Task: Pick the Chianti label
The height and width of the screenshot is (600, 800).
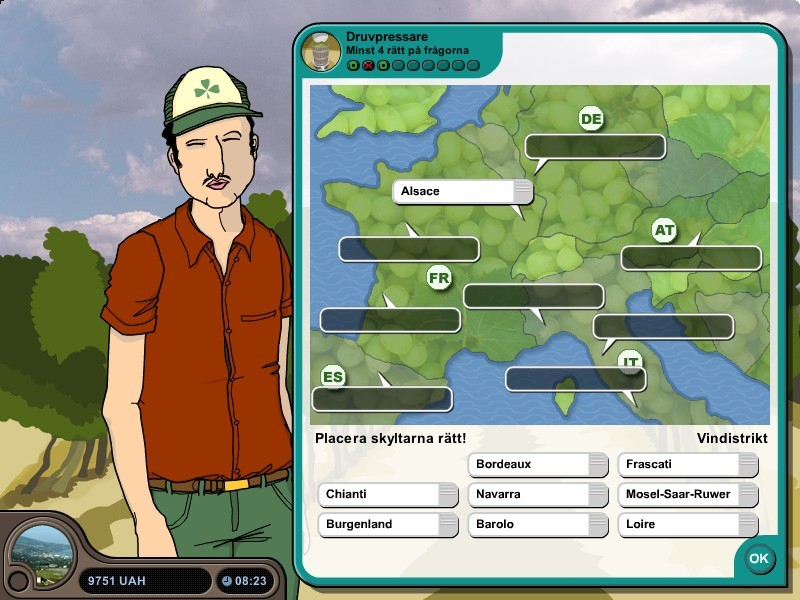Action: click(388, 494)
